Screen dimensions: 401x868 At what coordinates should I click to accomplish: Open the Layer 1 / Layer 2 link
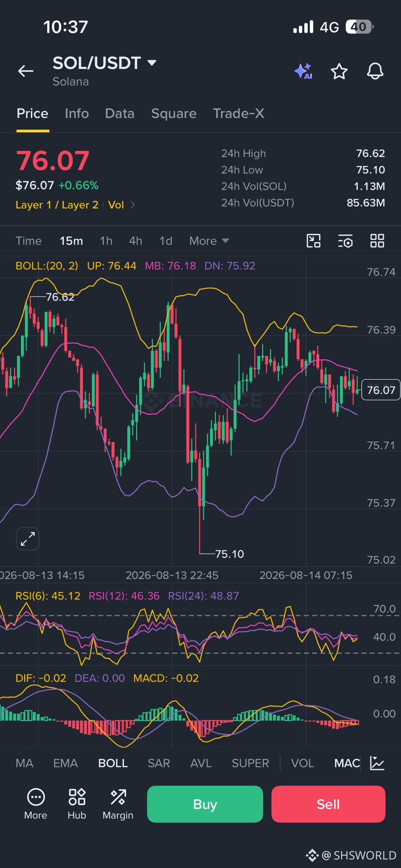57,205
